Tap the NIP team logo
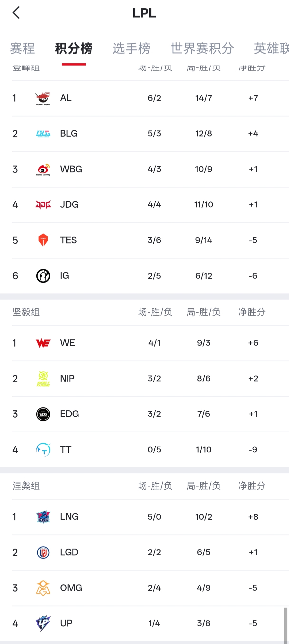 click(x=43, y=379)
